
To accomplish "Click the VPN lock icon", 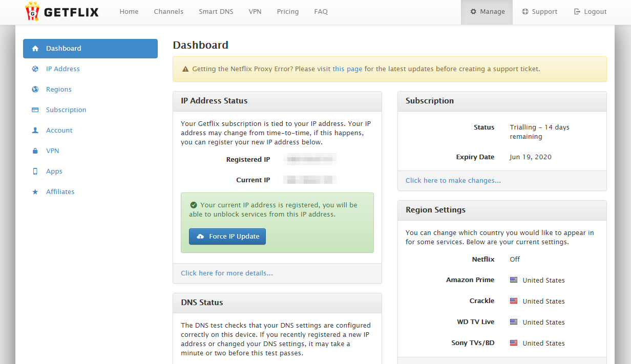I will coord(35,151).
